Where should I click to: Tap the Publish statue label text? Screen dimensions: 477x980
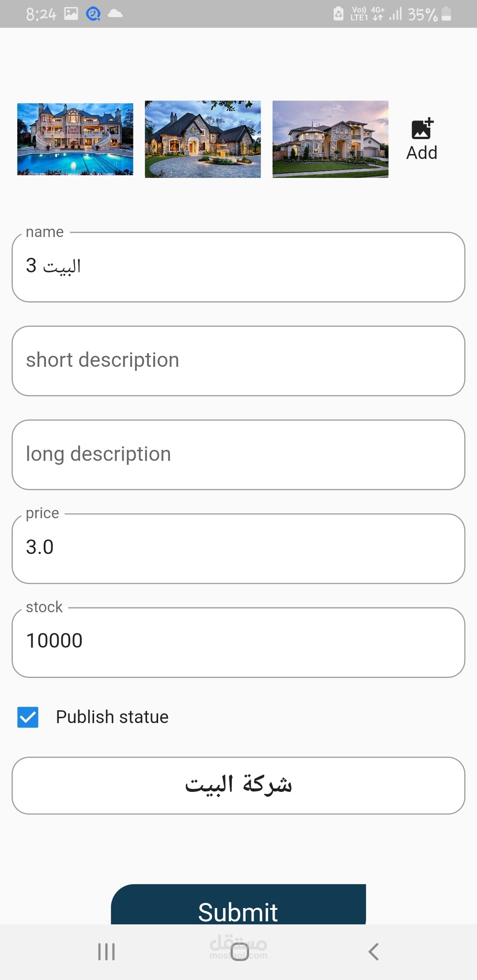pos(112,717)
